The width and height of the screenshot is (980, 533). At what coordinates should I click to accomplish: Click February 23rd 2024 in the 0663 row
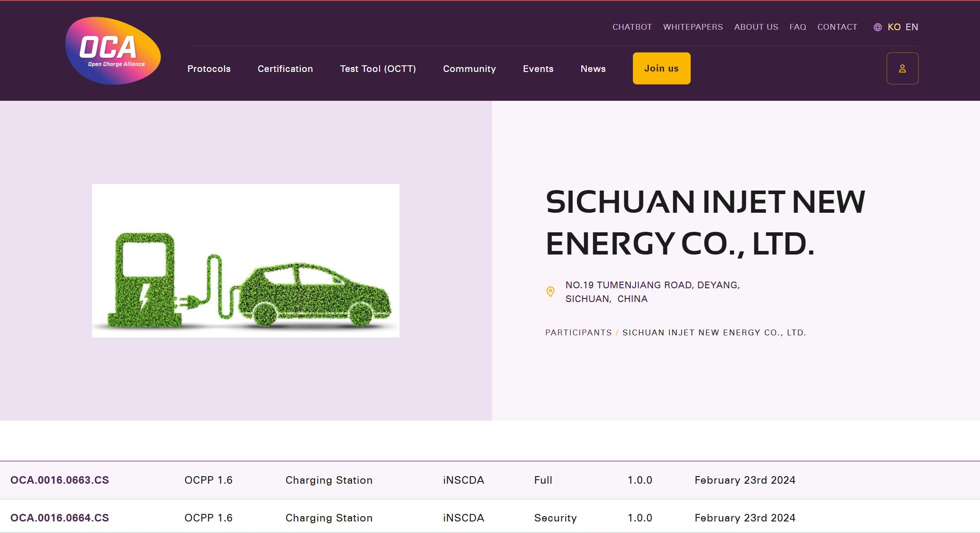745,480
